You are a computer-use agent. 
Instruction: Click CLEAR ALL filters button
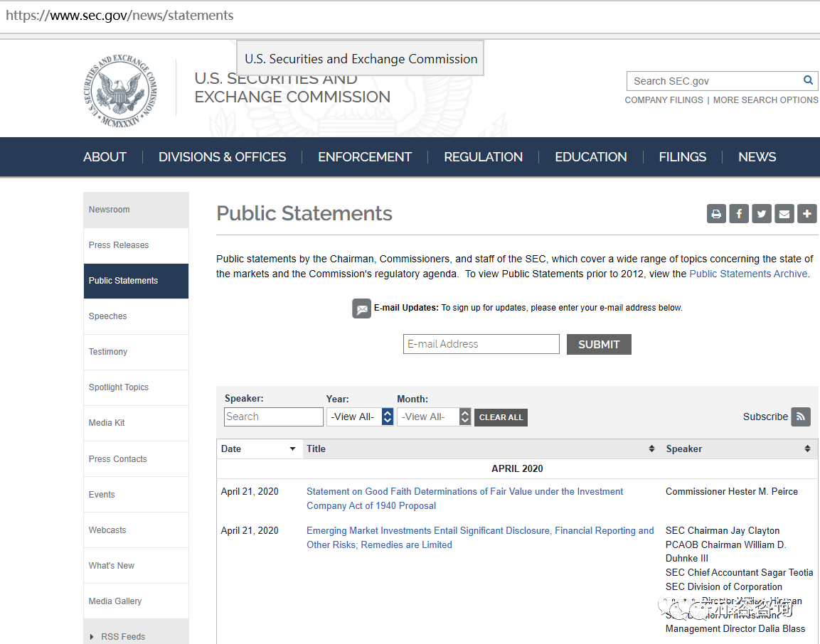(x=501, y=417)
